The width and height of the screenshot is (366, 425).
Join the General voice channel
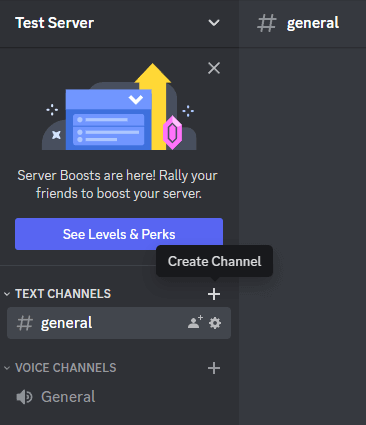pyautogui.click(x=119, y=397)
